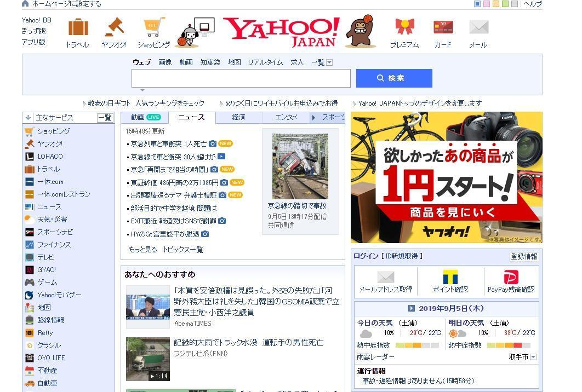
Task: Click the ゲーム controller icon in sidebar
Action: (x=30, y=283)
